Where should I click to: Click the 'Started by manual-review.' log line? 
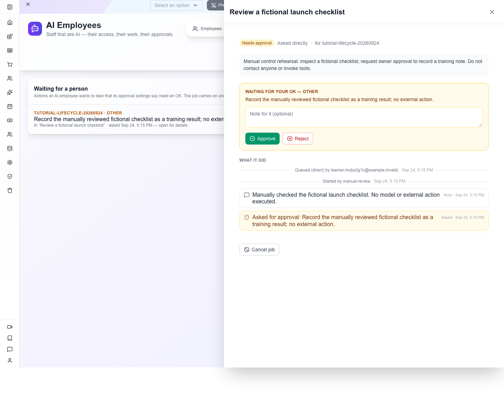(347, 181)
